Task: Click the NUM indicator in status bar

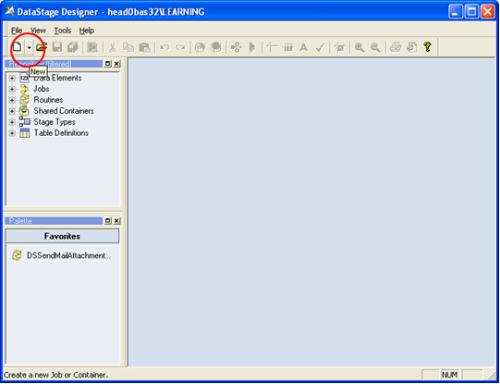Action: [x=449, y=375]
